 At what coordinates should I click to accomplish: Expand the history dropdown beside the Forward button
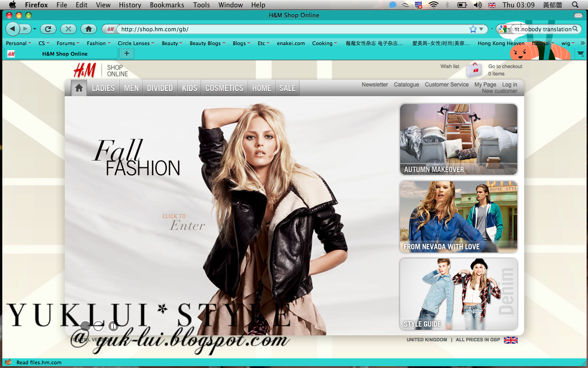click(x=34, y=29)
